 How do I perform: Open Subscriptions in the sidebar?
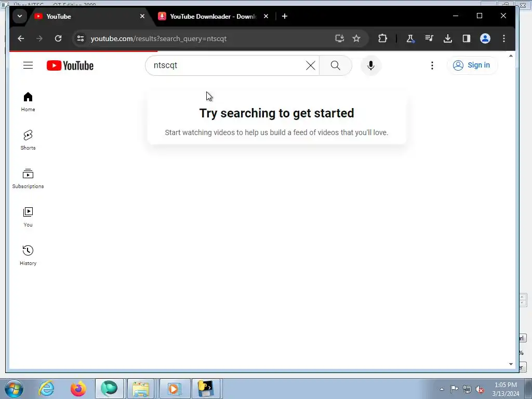28,179
